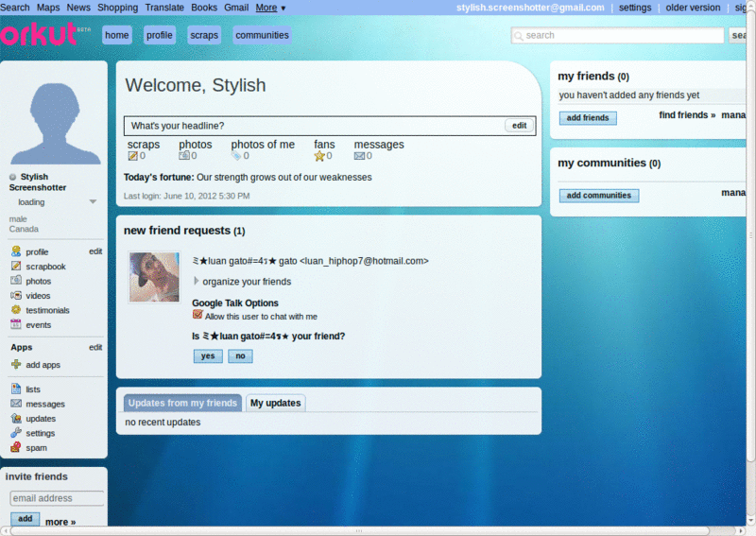Screen dimensions: 756x536
Task: Click the scrapbook pencil icon in sidebar
Action: point(16,266)
